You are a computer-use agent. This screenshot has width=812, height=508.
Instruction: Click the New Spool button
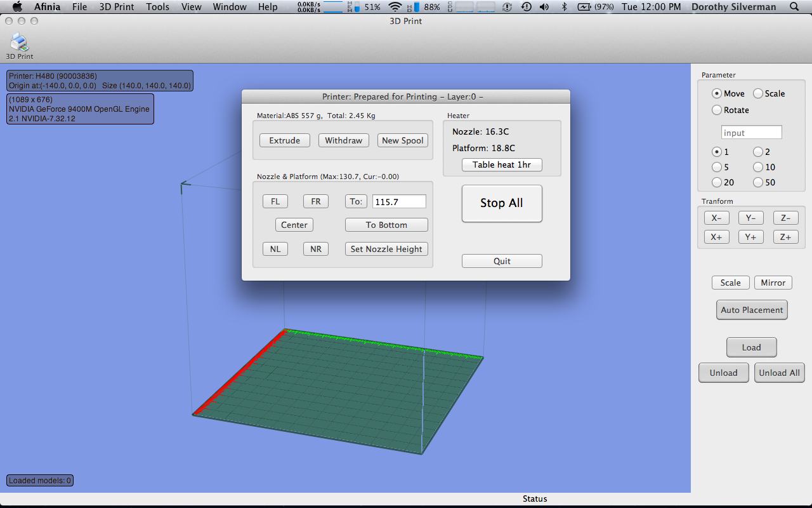[x=403, y=140]
